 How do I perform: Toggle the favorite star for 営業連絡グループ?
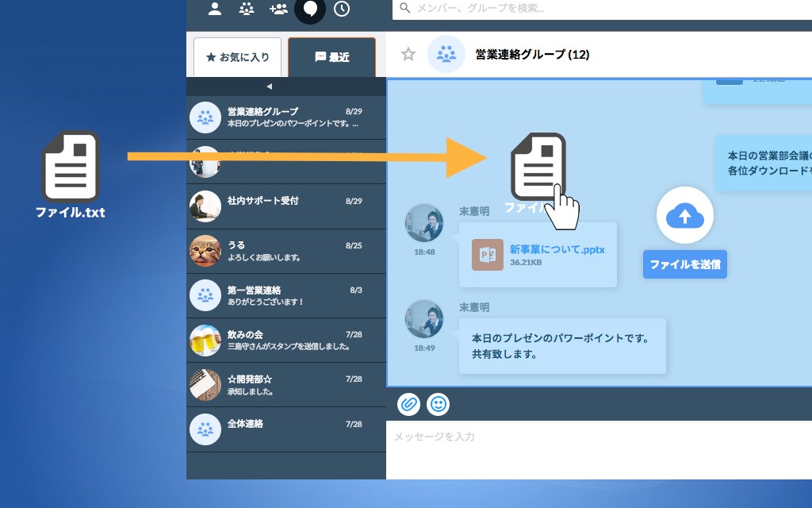click(x=408, y=54)
